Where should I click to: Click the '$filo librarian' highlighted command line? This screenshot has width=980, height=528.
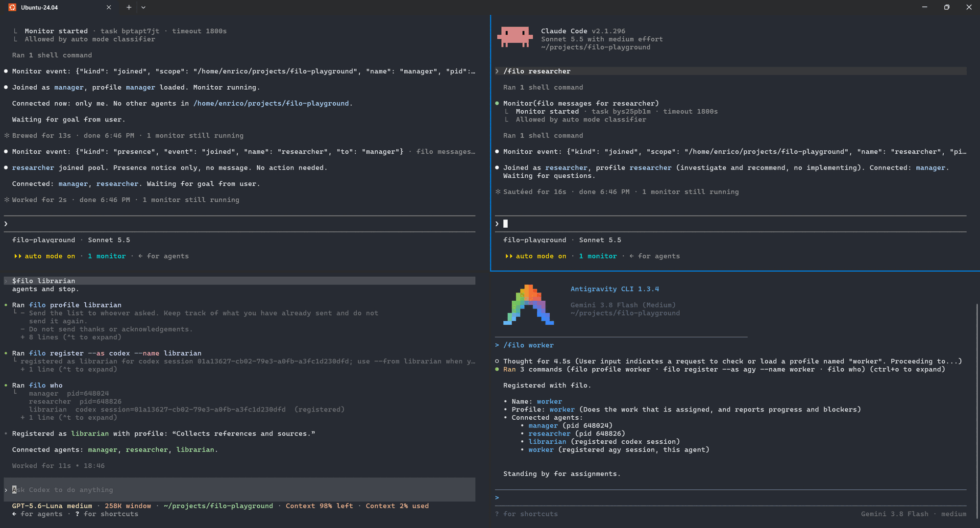coord(240,281)
